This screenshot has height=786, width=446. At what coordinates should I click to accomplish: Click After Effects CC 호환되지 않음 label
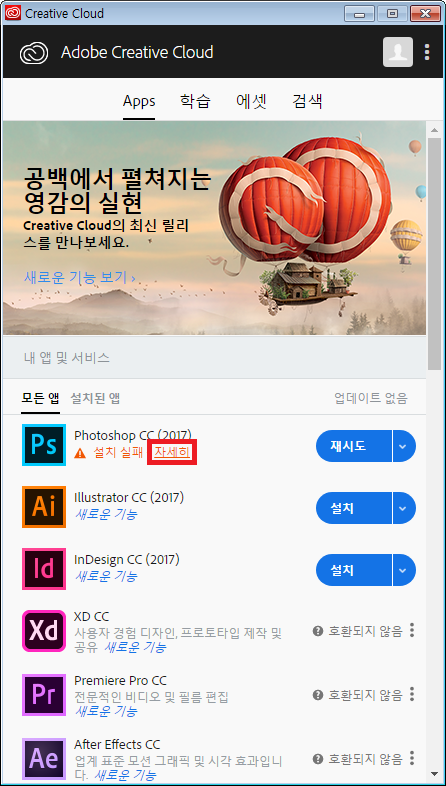(x=365, y=759)
